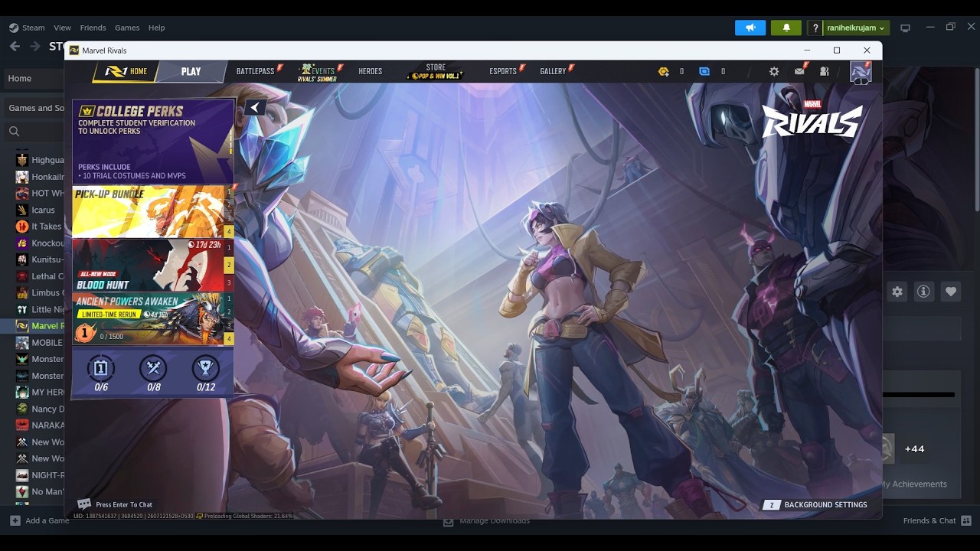
Task: Click the Steam Big Picture monitor icon
Action: pyautogui.click(x=906, y=28)
